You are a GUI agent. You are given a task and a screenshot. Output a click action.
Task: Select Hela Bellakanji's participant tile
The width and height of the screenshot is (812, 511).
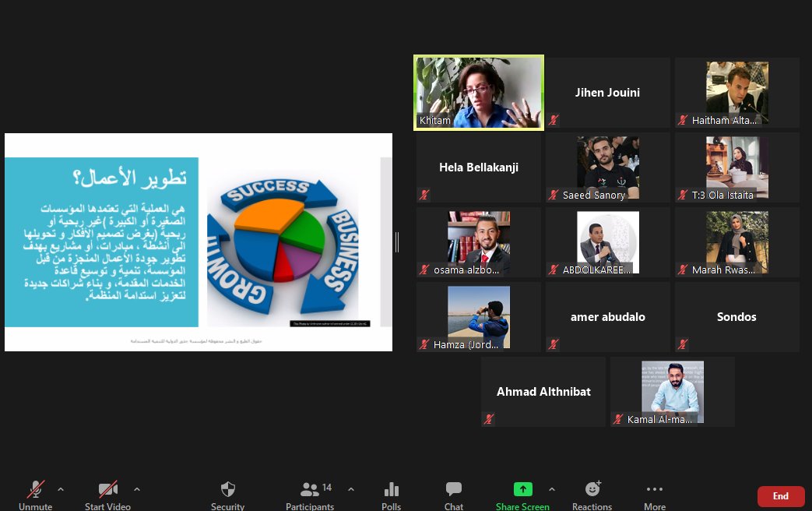coord(479,167)
